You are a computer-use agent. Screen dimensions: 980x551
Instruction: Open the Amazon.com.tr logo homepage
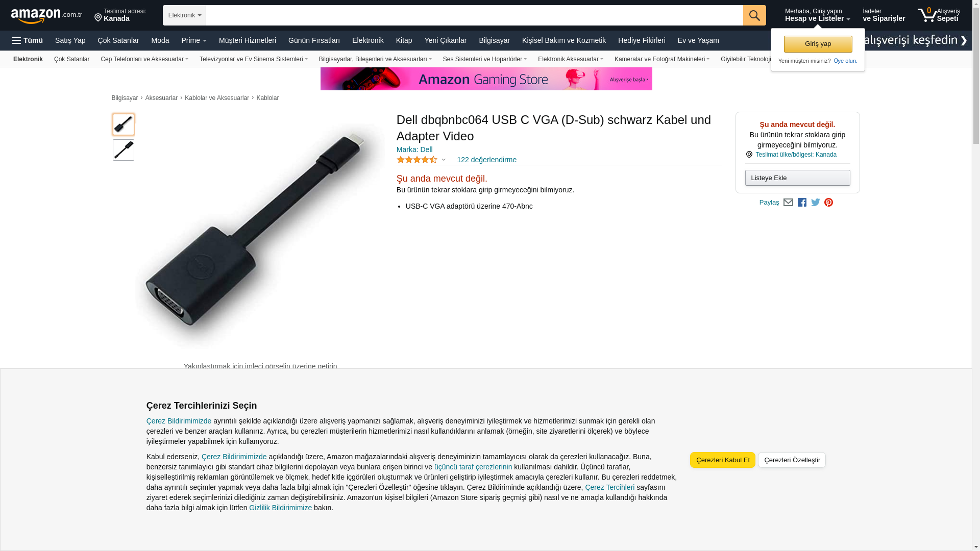[46, 16]
